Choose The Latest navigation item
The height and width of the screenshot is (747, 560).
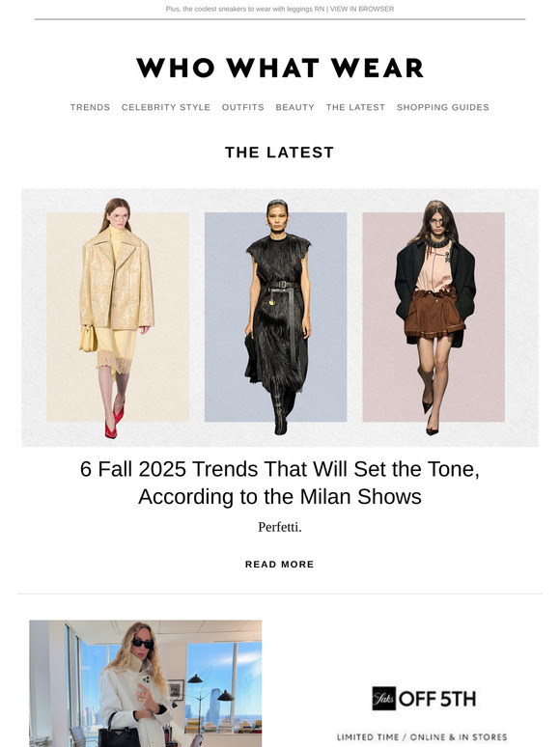pyautogui.click(x=355, y=107)
